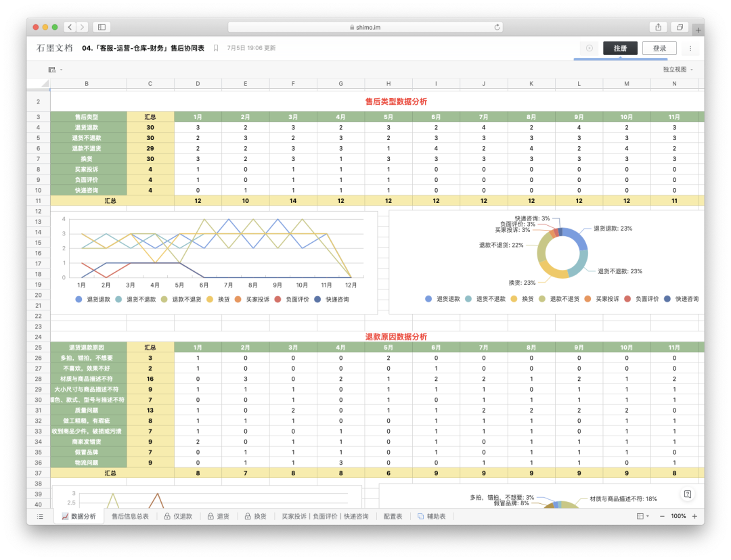Toggle 退货退款 series in line chart legend

click(93, 299)
